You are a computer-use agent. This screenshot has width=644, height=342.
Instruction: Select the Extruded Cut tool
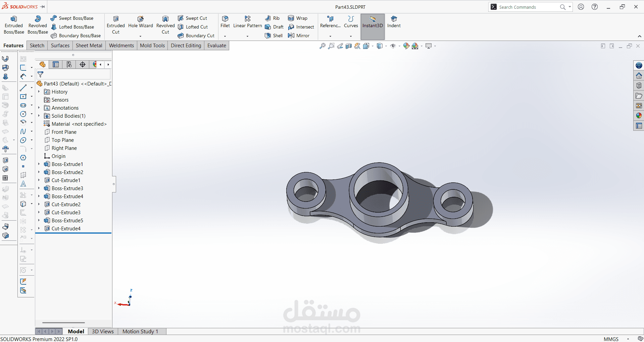point(116,25)
